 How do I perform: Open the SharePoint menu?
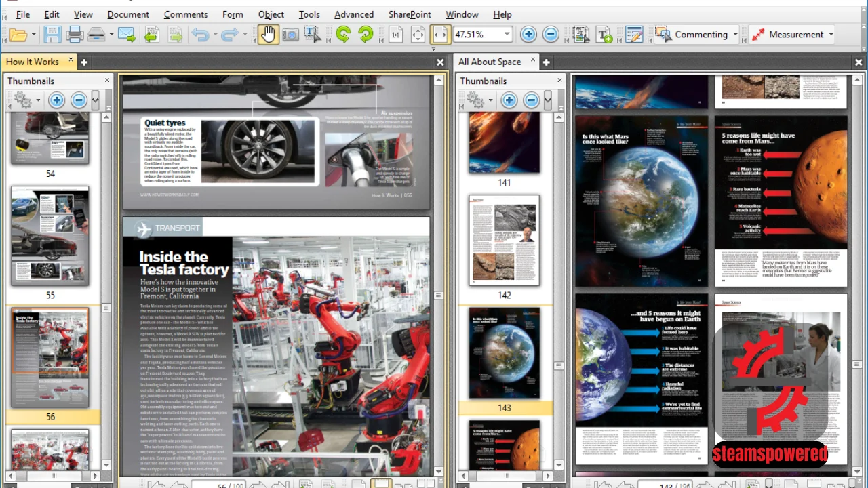tap(410, 14)
